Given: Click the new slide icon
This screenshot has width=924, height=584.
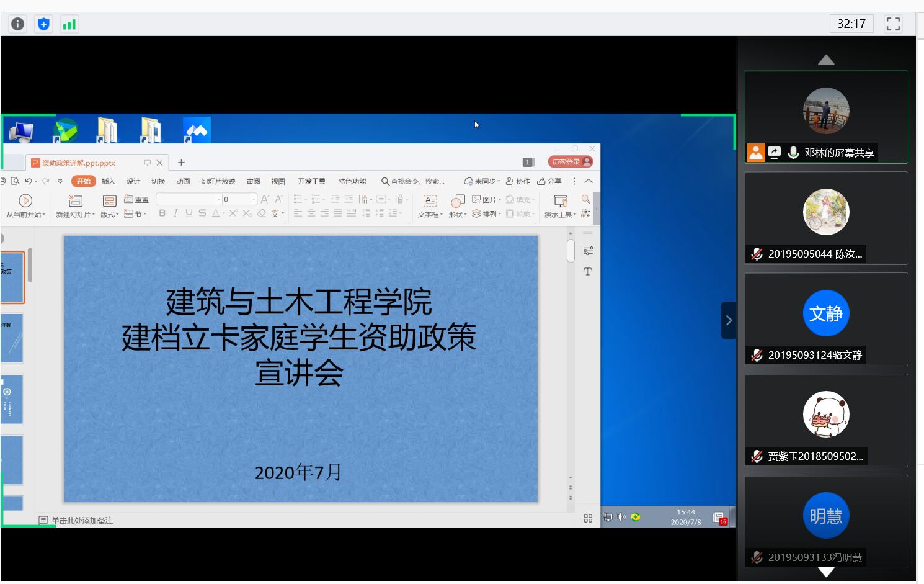Looking at the screenshot, I should [75, 200].
